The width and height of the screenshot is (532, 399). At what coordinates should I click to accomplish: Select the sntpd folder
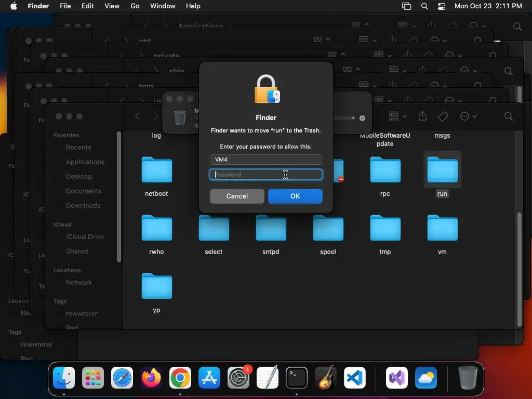click(271, 228)
